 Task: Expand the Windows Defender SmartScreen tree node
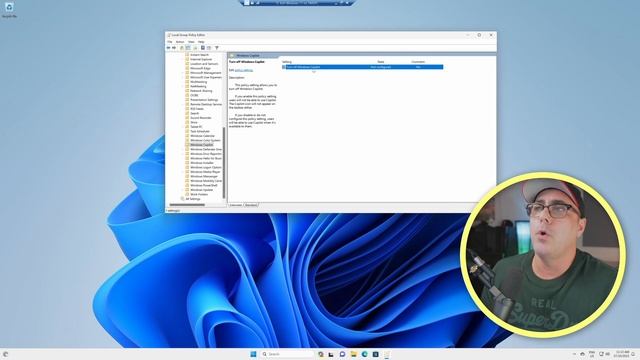pos(183,149)
